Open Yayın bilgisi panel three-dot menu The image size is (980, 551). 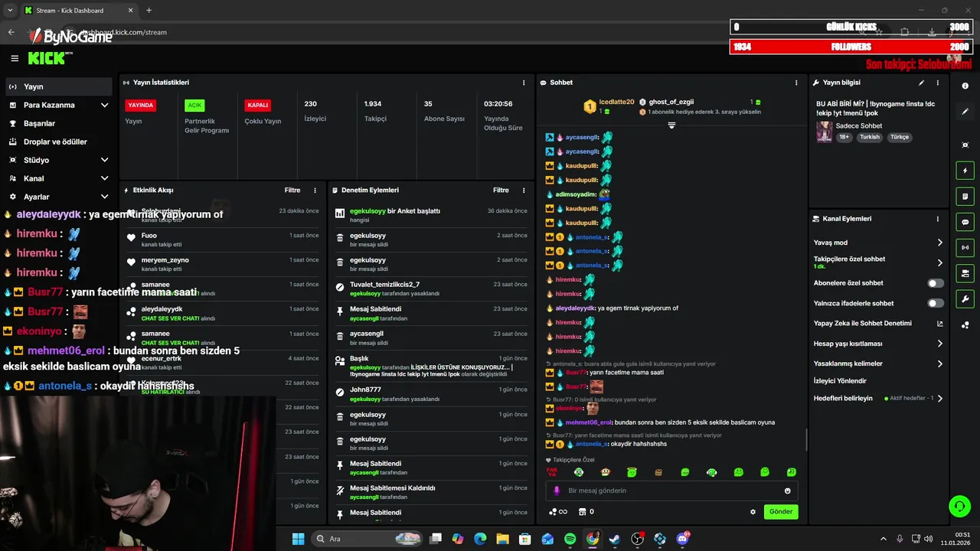point(938,83)
